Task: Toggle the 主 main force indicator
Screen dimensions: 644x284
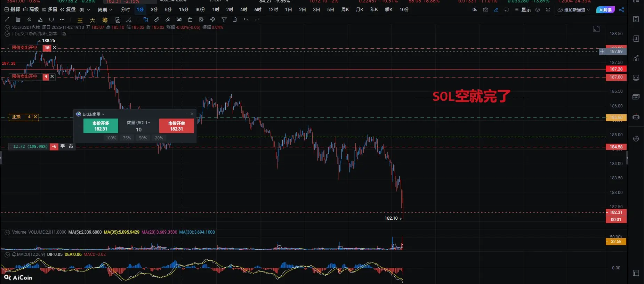Action: [x=80, y=20]
